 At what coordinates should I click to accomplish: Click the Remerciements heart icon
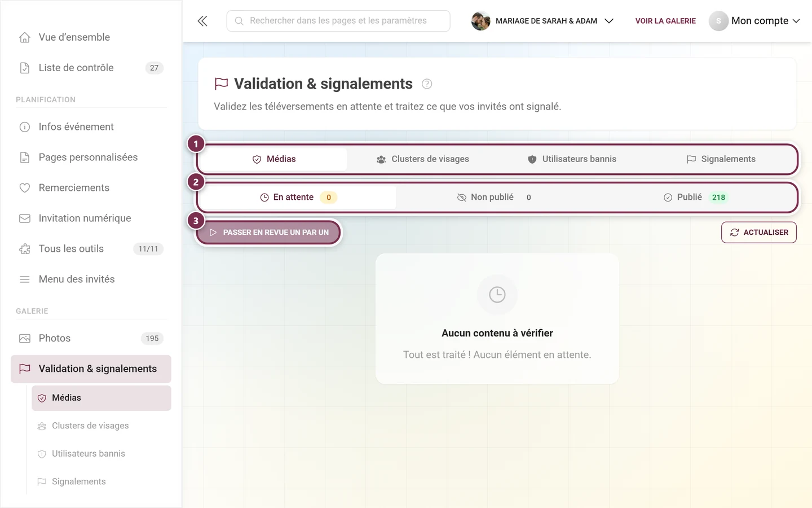(25, 188)
